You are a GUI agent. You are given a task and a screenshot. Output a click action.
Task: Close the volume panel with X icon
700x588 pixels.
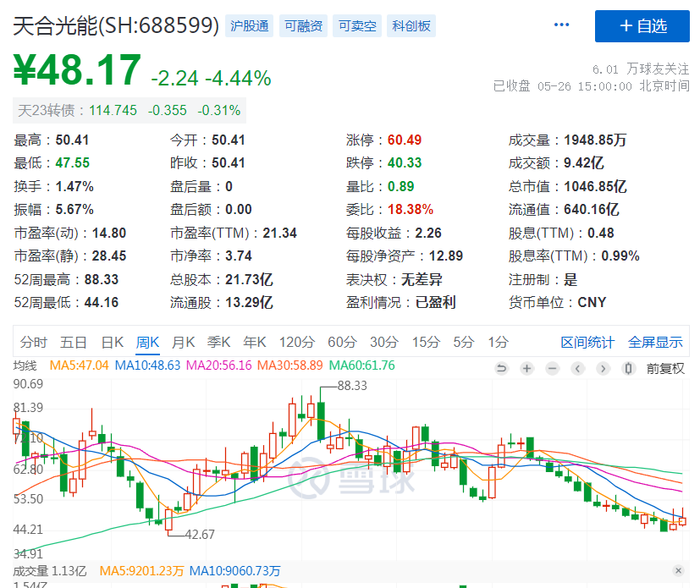click(x=678, y=570)
